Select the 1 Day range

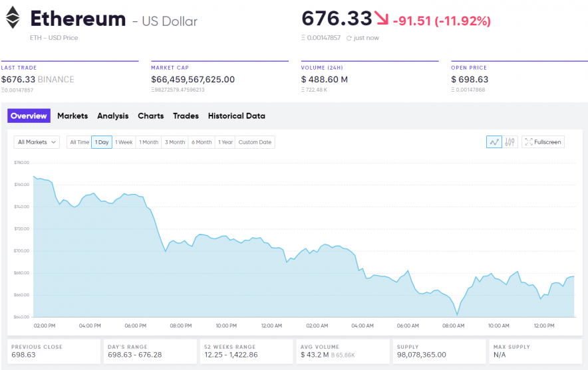[x=102, y=142]
